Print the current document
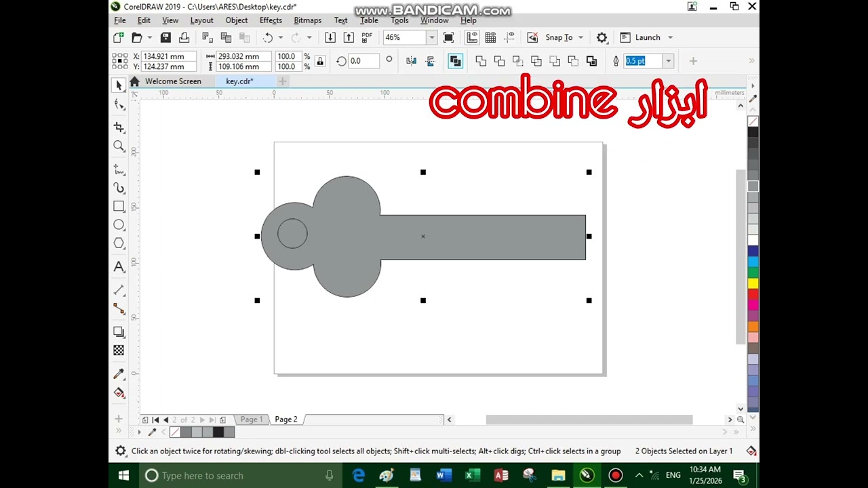This screenshot has width=868, height=488. click(184, 38)
